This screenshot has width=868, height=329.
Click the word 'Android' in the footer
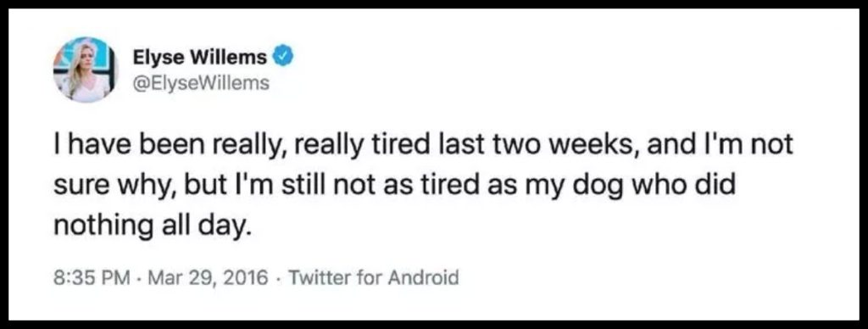pyautogui.click(x=423, y=276)
